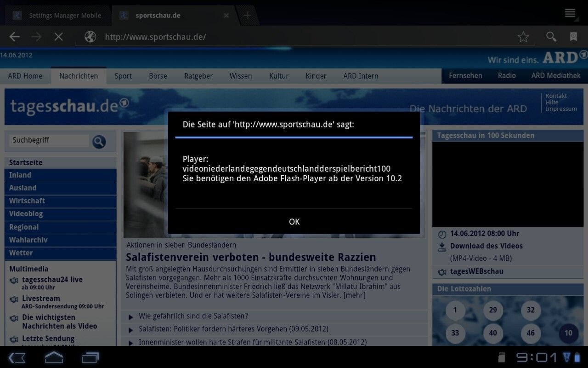
Task: Open the ARD Home menu item
Action: coord(25,76)
